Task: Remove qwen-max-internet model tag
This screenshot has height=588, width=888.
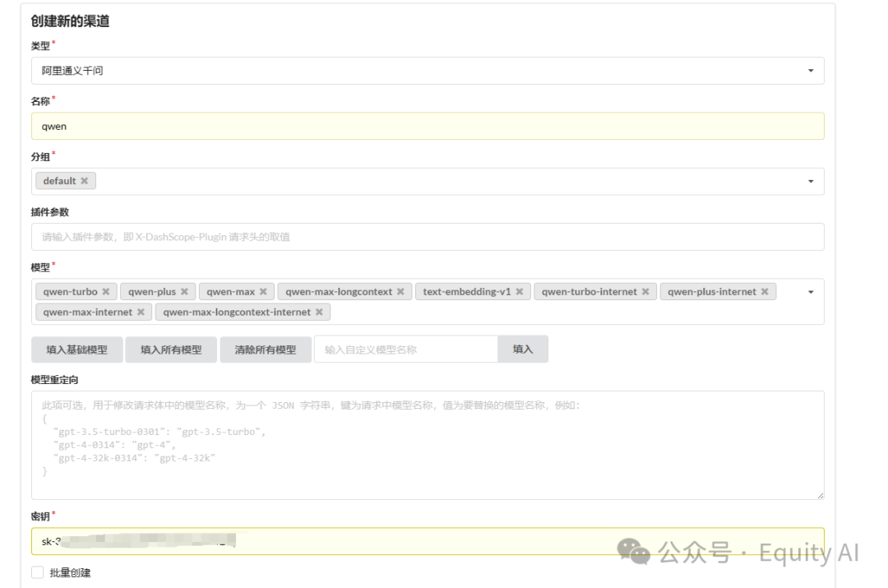Action: (x=141, y=313)
